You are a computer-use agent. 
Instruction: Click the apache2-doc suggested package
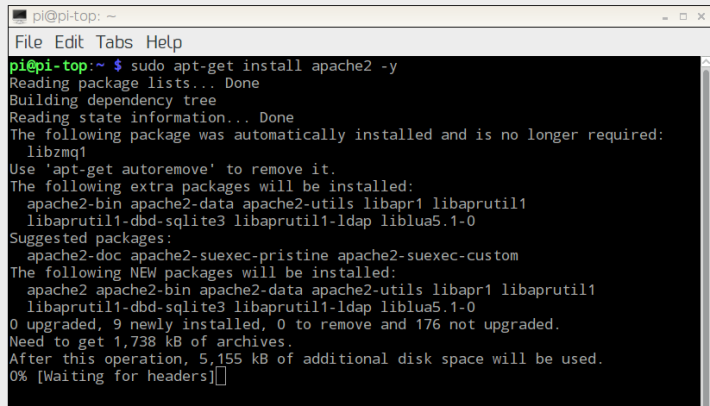(74, 255)
